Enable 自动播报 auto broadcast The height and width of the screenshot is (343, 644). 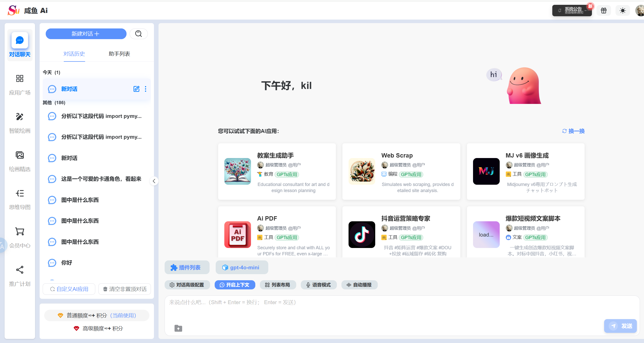(359, 285)
